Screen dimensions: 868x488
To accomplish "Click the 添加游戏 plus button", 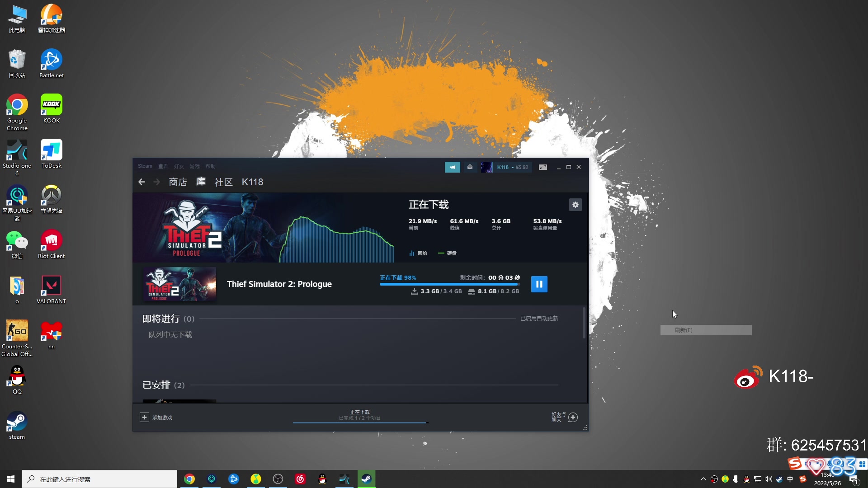I will (144, 417).
